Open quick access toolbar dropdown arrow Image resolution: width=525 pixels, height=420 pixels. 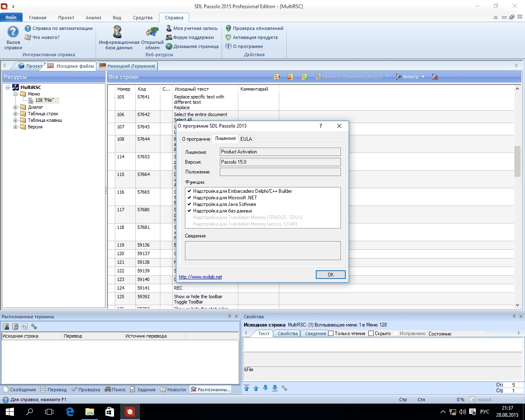click(x=13, y=7)
